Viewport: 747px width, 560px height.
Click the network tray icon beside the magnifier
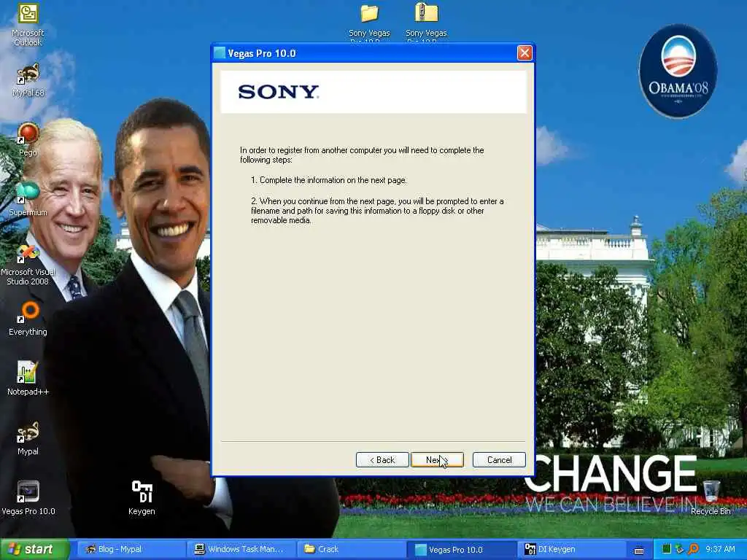pos(679,549)
